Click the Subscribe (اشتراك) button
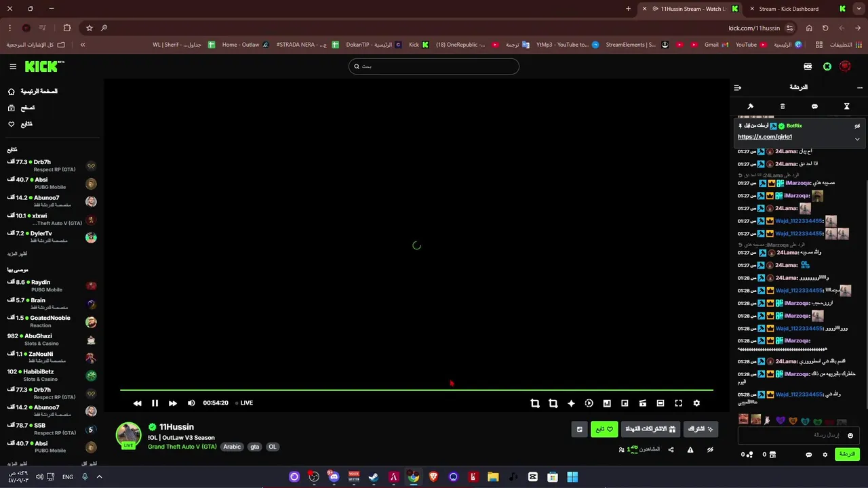 pyautogui.click(x=701, y=429)
